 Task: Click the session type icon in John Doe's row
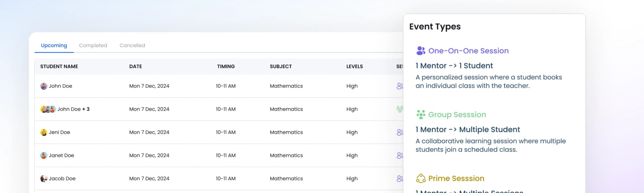click(x=399, y=86)
